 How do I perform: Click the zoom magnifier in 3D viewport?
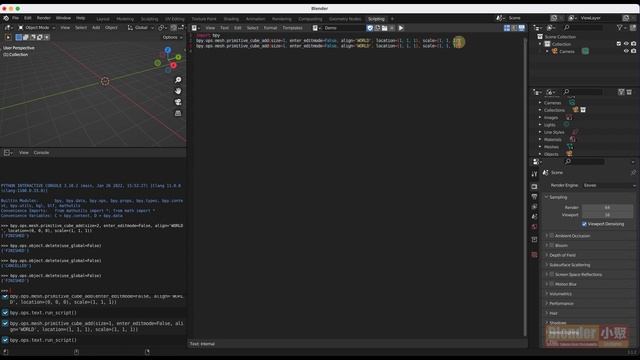(178, 80)
